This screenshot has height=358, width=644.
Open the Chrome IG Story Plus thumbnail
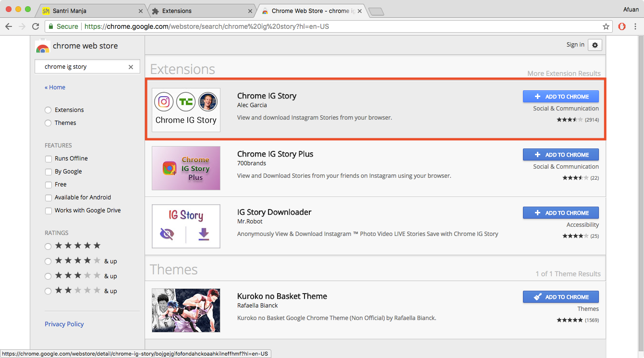(186, 168)
